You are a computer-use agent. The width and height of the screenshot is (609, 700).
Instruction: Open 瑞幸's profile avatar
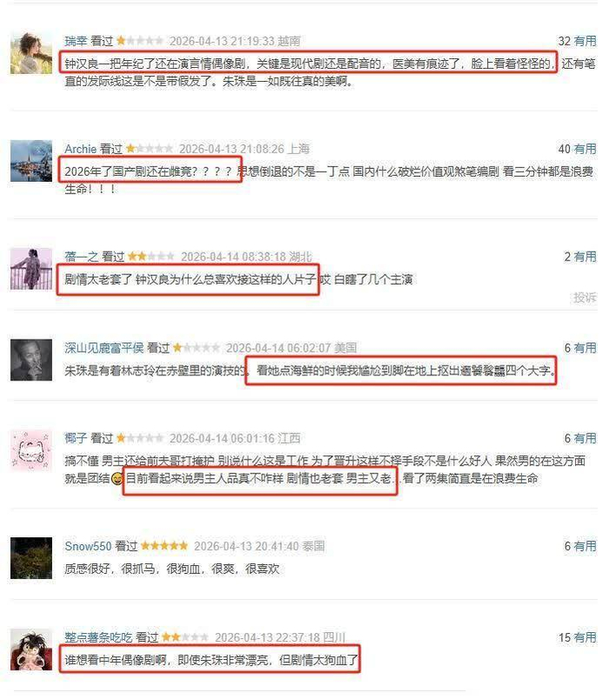pos(31,53)
